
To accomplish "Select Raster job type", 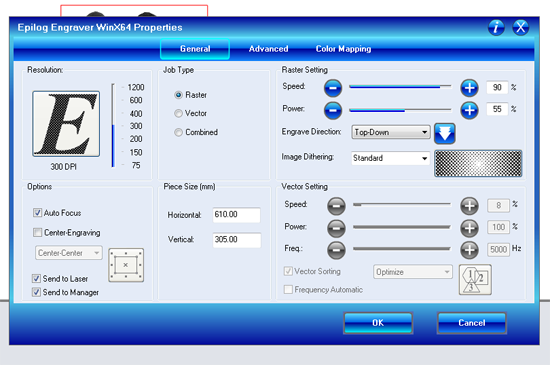I will [179, 95].
